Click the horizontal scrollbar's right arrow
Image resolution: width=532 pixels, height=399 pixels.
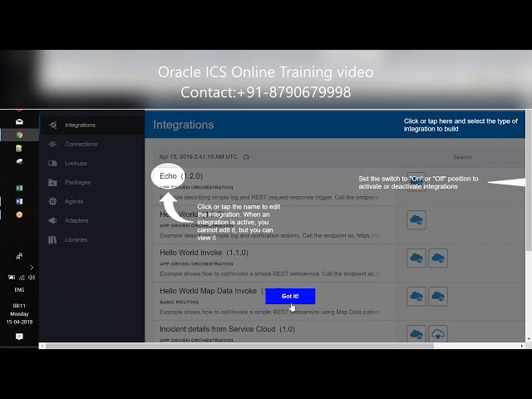click(522, 346)
